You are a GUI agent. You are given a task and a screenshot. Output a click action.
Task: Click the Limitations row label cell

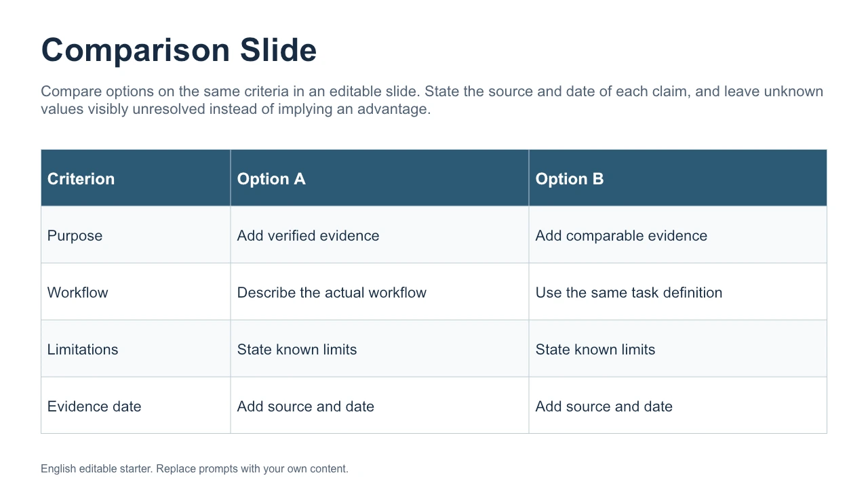(x=136, y=349)
